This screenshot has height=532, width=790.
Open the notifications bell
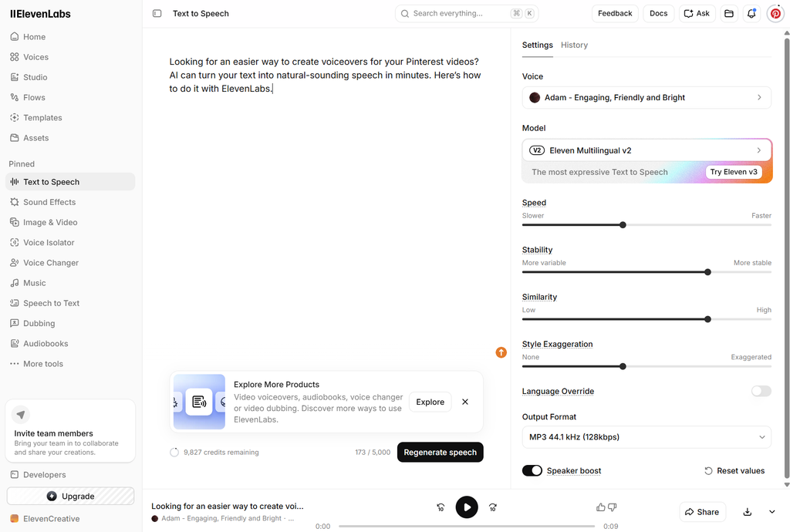coord(751,14)
